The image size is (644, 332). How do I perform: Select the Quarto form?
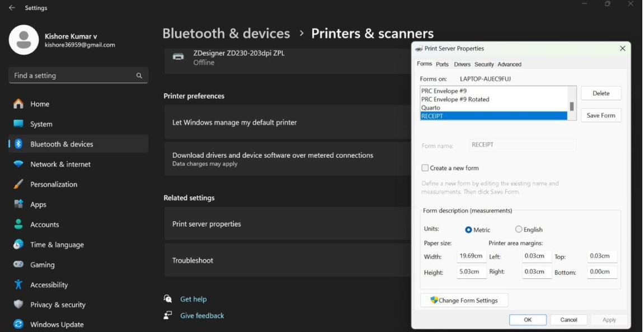point(493,107)
